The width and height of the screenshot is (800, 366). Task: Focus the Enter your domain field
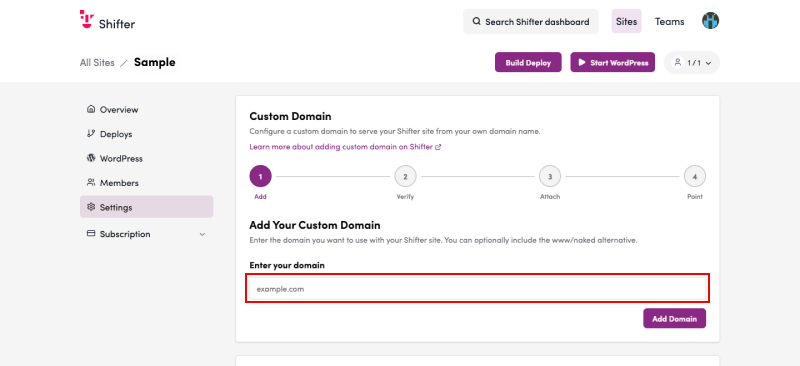coord(478,289)
